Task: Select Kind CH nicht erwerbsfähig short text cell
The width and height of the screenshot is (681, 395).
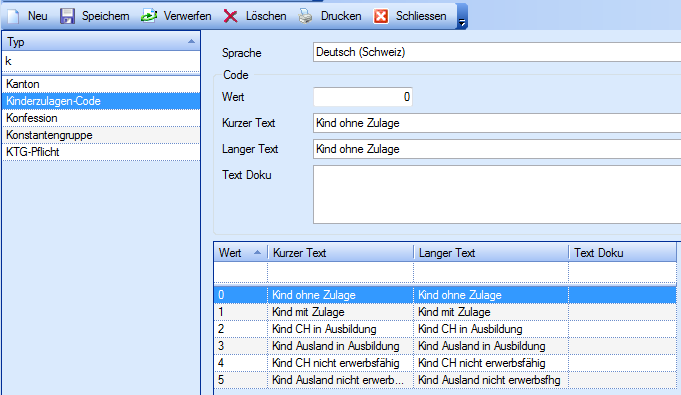Action: [x=340, y=362]
